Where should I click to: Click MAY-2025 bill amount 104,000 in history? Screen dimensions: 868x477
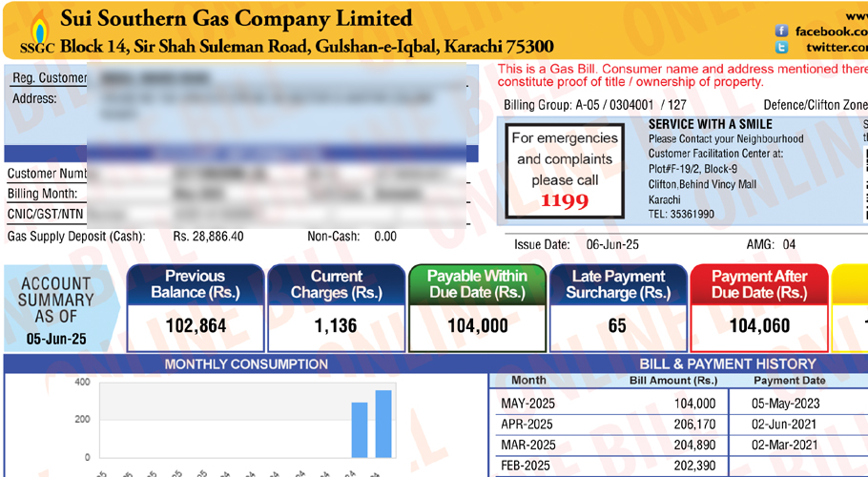click(x=694, y=404)
